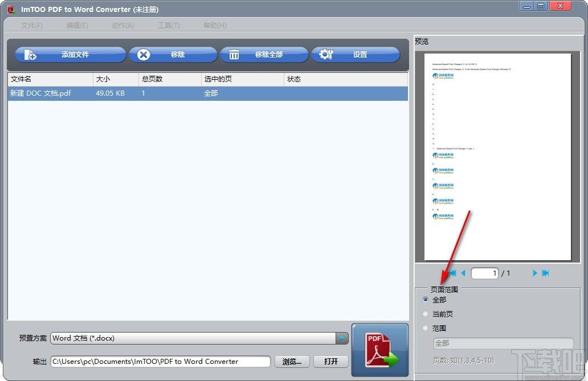Screen dimensions: 588x381
Task: Select file row 新建 DOC 文档.pdf
Action: click(x=208, y=93)
